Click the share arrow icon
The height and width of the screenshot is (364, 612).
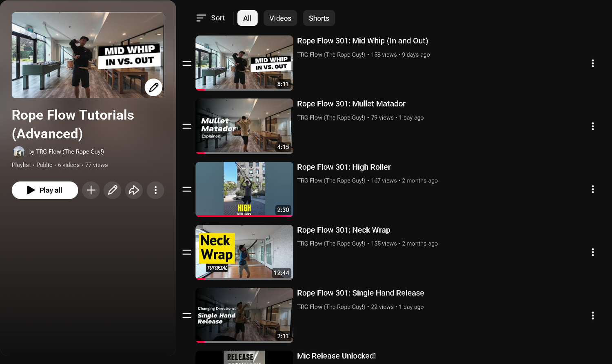click(x=134, y=190)
